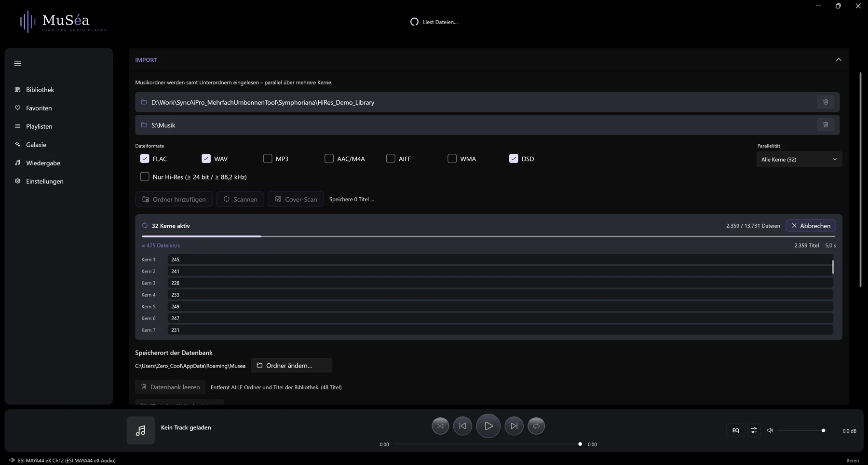Adjust the volume slider
The width and height of the screenshot is (868, 465).
point(802,430)
